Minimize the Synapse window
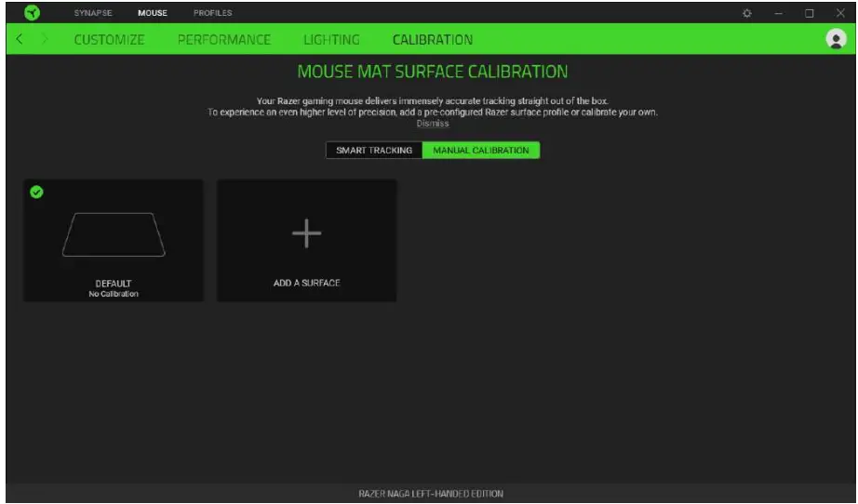 pyautogui.click(x=778, y=13)
